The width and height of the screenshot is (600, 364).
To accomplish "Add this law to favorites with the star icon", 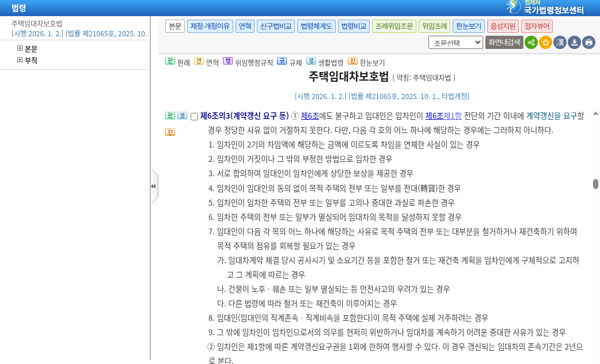I will pyautogui.click(x=546, y=43).
